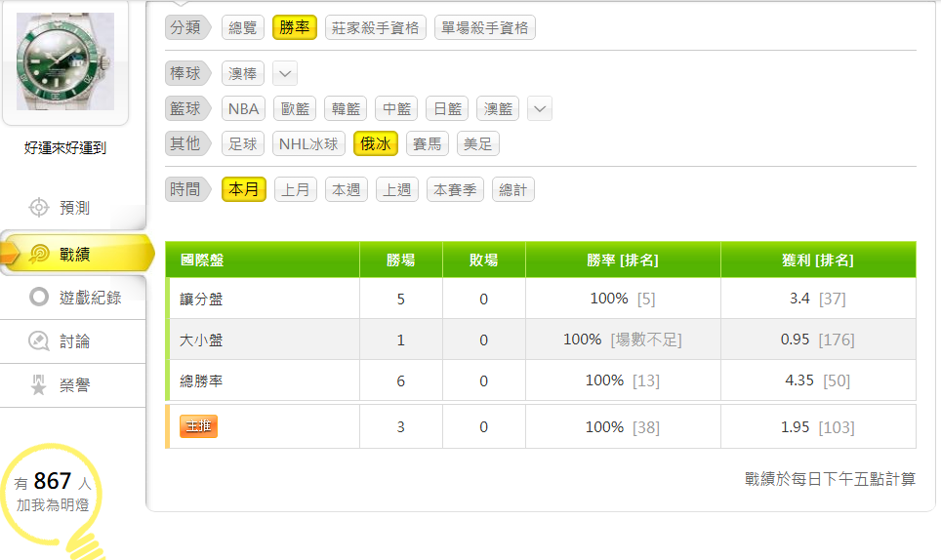The image size is (941, 560).
Task: Click the 戰績於每日下午五點計算 note
Action: 830,478
